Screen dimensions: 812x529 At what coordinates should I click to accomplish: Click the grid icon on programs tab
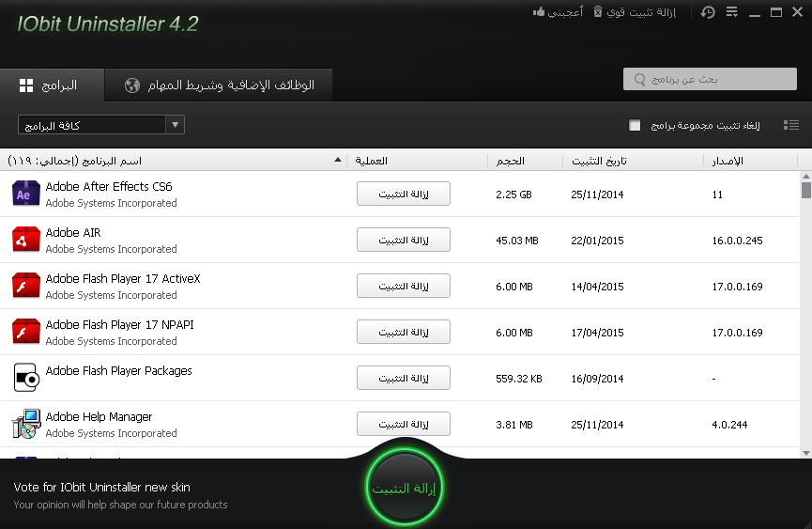point(26,86)
